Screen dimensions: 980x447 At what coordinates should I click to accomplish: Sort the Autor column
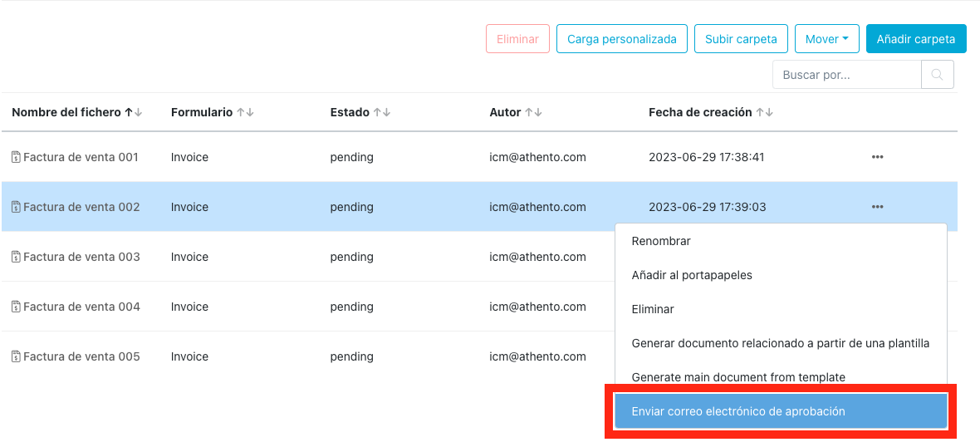[533, 112]
